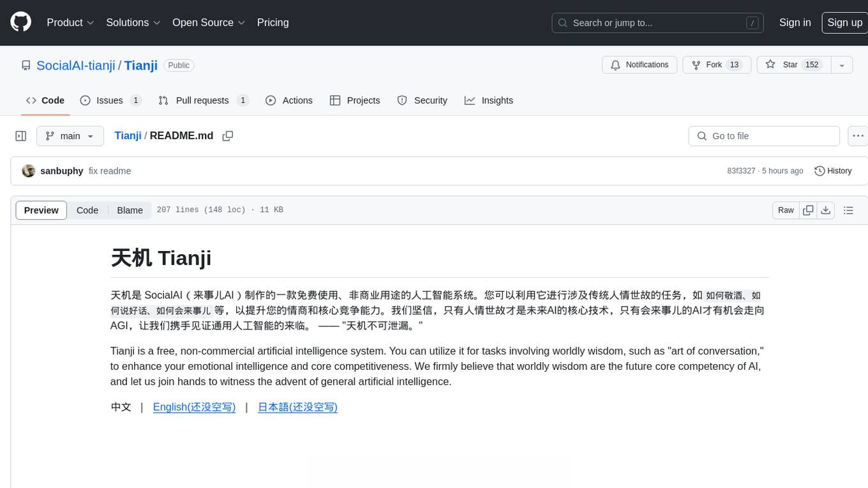Switch to the Insights tab
Viewport: 868px width, 488px height.
tap(489, 100)
